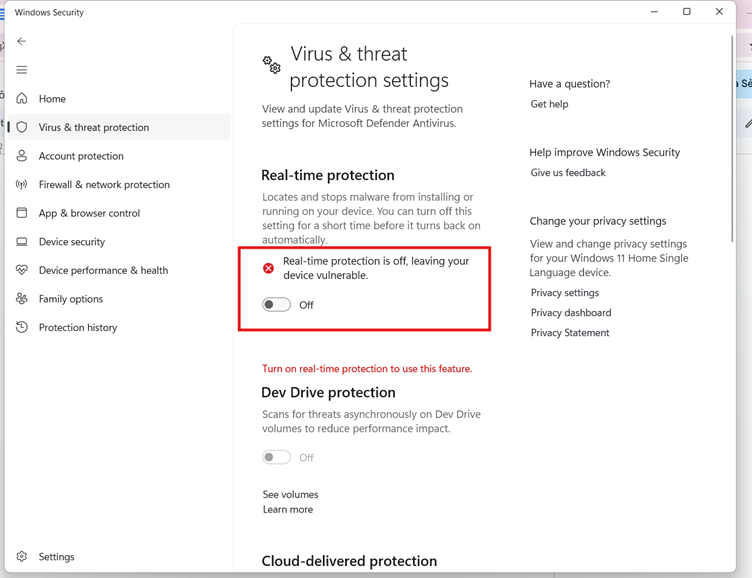Click the Account protection person icon
The height and width of the screenshot is (578, 752).
coord(22,156)
